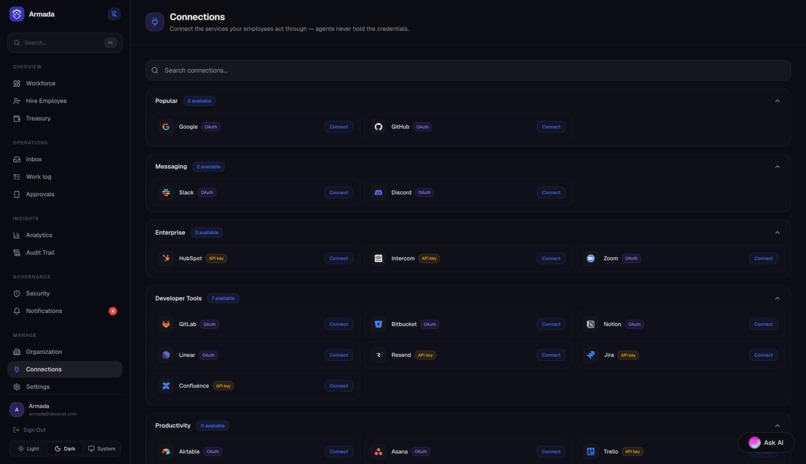Open Hire Employee page

point(65,101)
